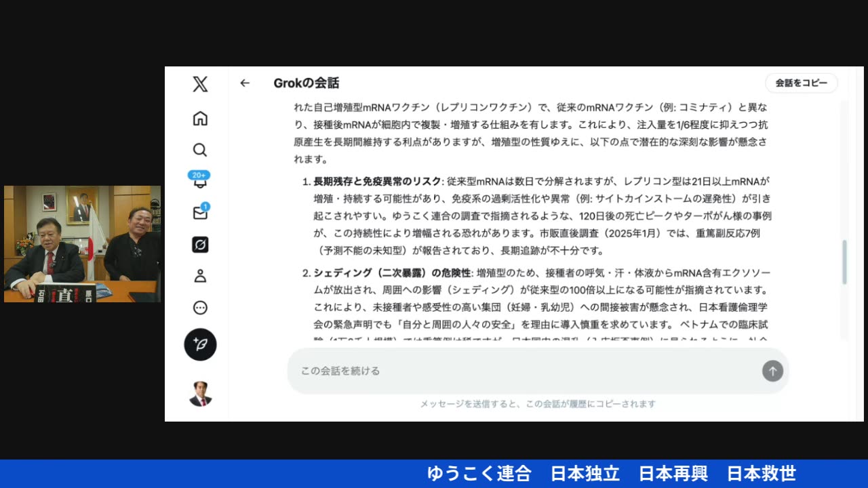Screen dimensions: 868x488
Task: Click the ゆうこく連合 banner text
Action: (479, 473)
